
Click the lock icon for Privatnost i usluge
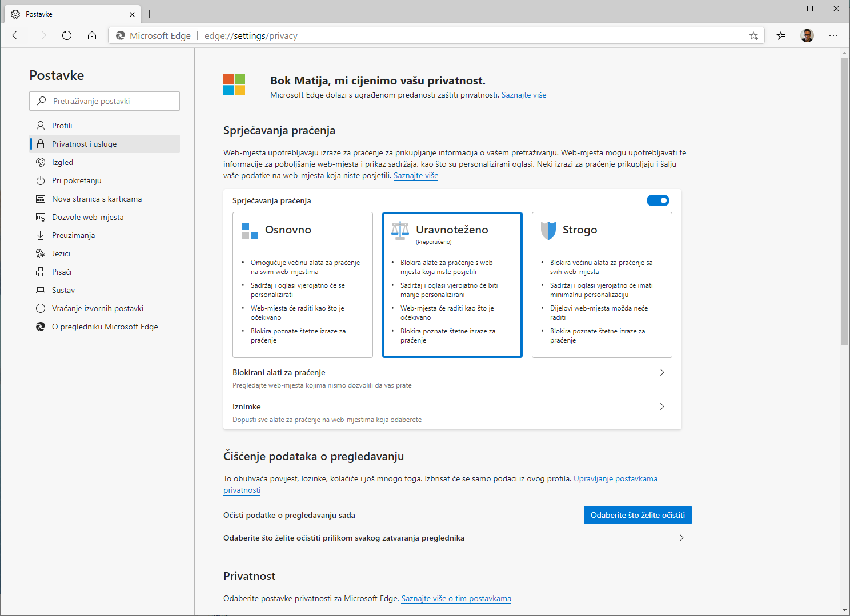41,144
